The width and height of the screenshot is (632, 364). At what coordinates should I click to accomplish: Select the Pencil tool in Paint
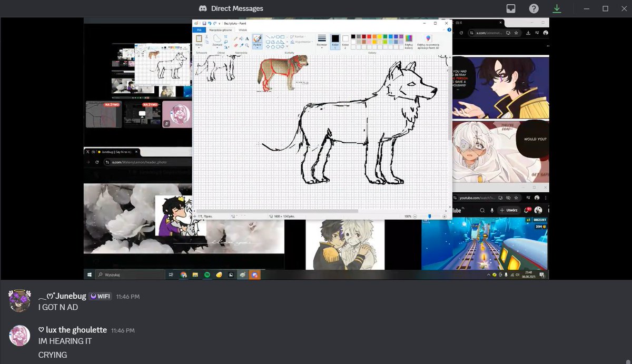pos(235,38)
